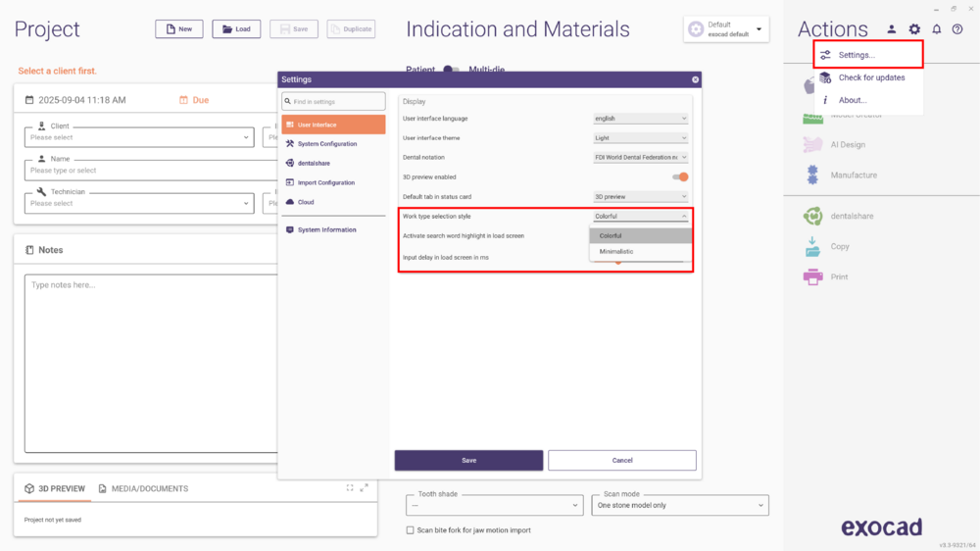The image size is (980, 551).
Task: Click the help question mark icon
Action: coord(957,29)
